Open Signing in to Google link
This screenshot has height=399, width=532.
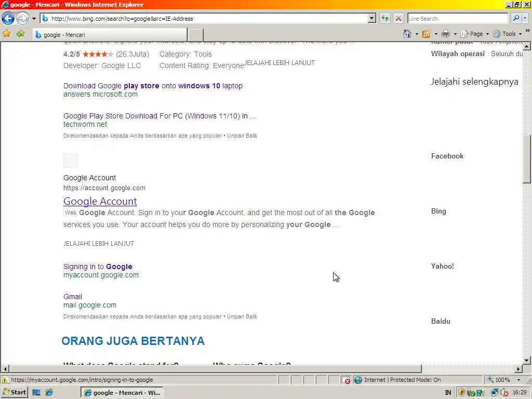[98, 267]
